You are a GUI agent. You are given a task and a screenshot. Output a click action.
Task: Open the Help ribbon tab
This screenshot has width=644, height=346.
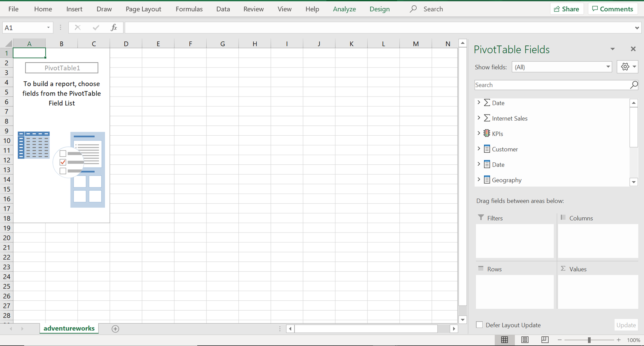(x=312, y=9)
